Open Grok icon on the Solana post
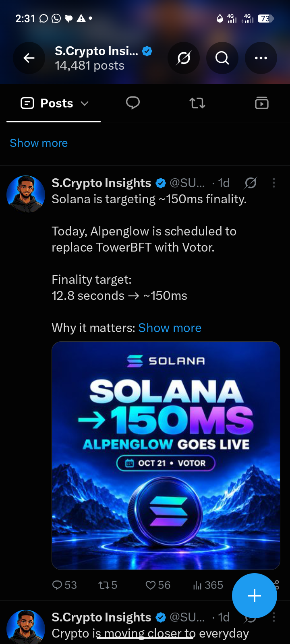Image resolution: width=290 pixels, height=644 pixels. [251, 183]
